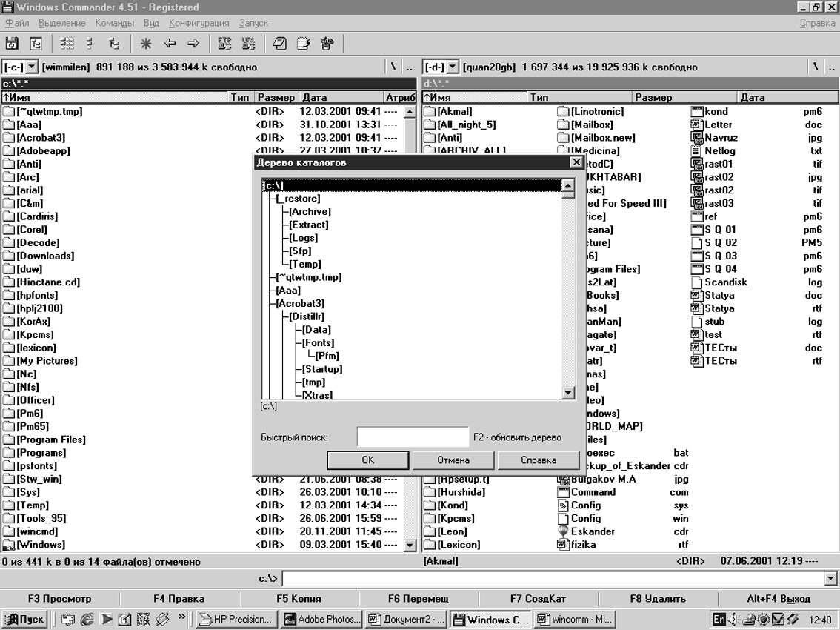Select [Acrobat3] in the directory tree
The image size is (840, 630).
[x=300, y=303]
